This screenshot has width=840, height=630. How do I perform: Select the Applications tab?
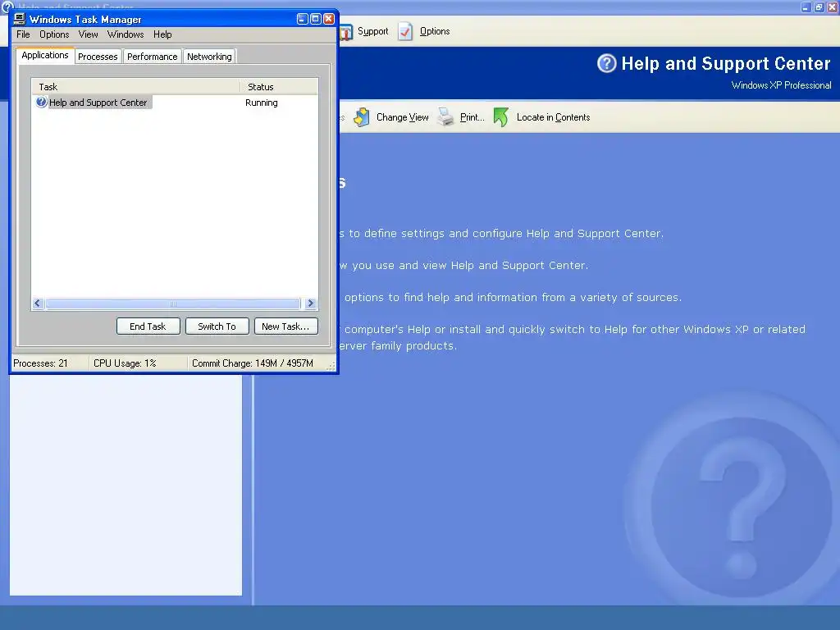click(x=45, y=55)
